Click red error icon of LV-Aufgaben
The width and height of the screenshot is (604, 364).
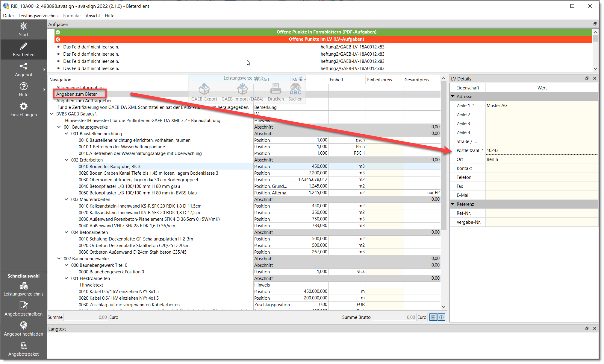58,39
